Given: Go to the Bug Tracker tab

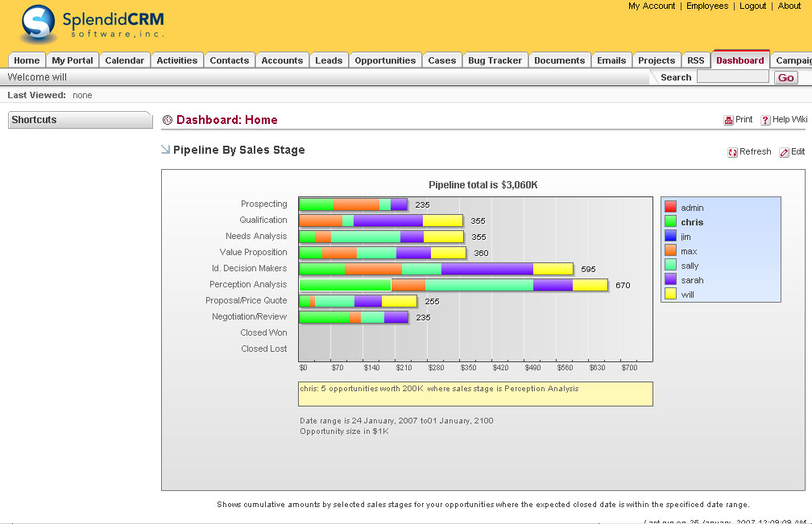Looking at the screenshot, I should (x=495, y=60).
